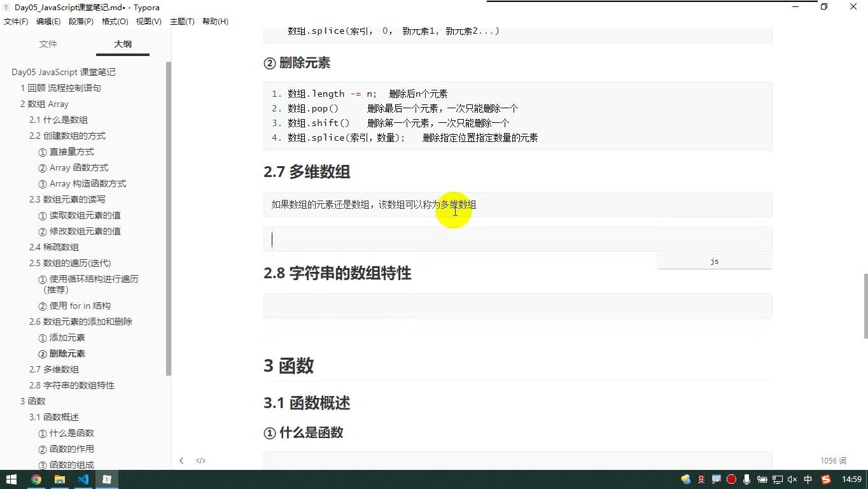Click the document vertical scrollbar thumb

pyautogui.click(x=865, y=307)
